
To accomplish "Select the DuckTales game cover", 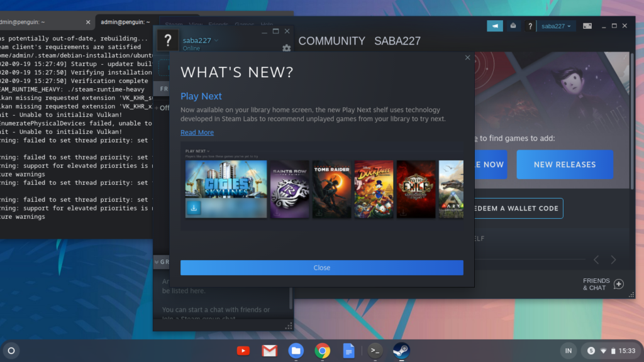I will [x=374, y=189].
